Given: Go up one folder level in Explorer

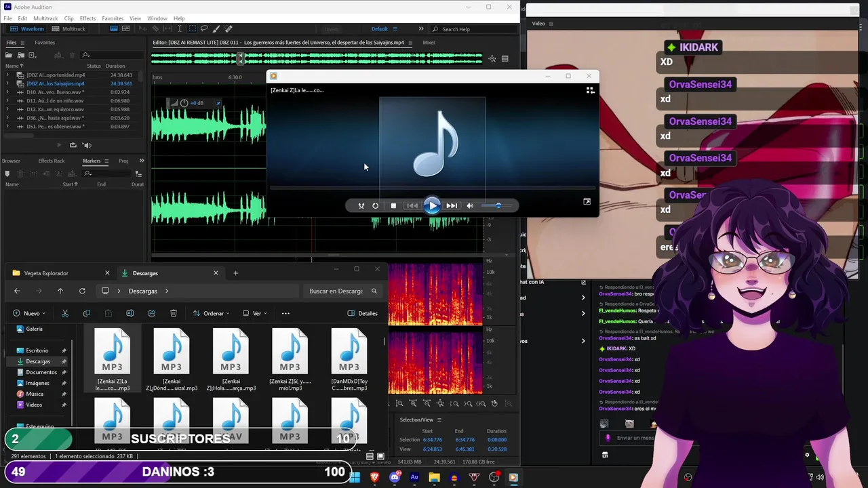Looking at the screenshot, I should (x=60, y=291).
